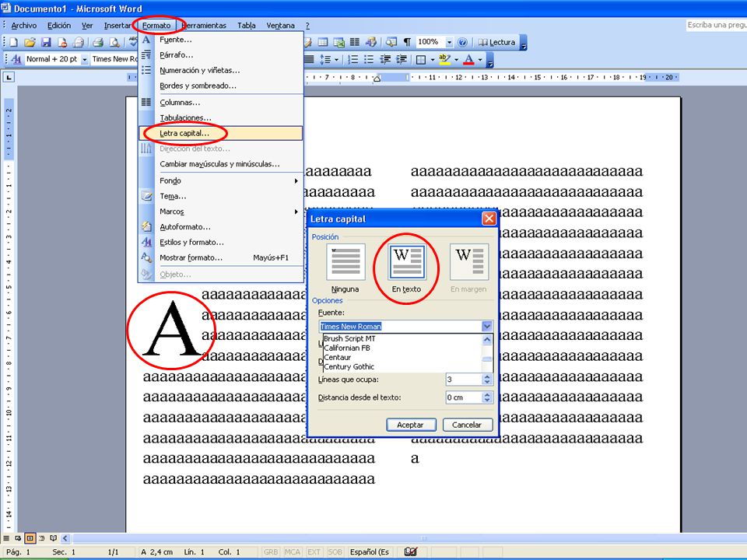Open the Highlight color dropdown arrow
Image resolution: width=747 pixels, height=560 pixels.
pos(456,60)
